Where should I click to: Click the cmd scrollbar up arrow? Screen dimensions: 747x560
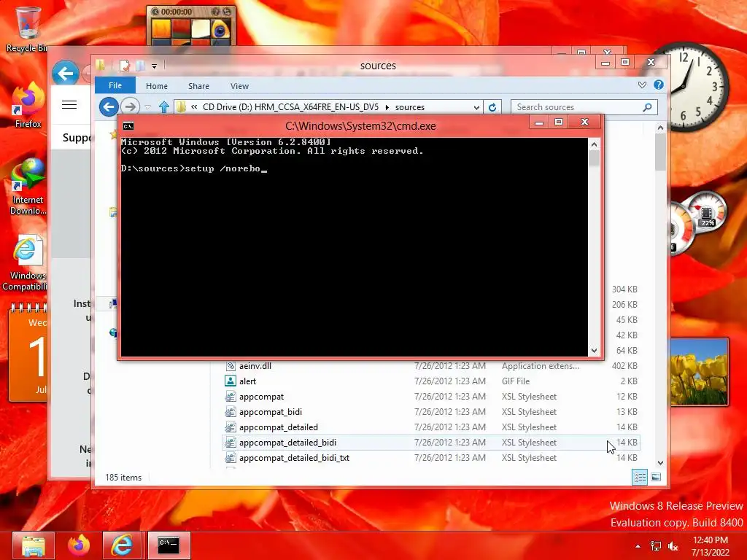pyautogui.click(x=594, y=144)
